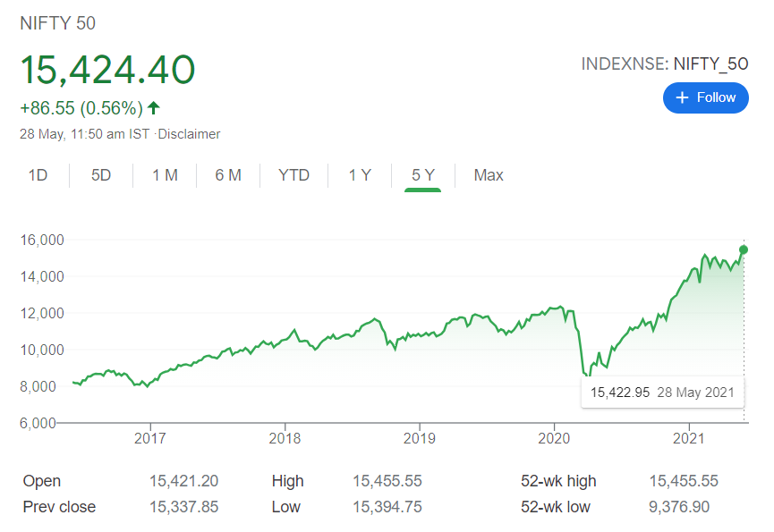Click the Follow button

coord(705,97)
